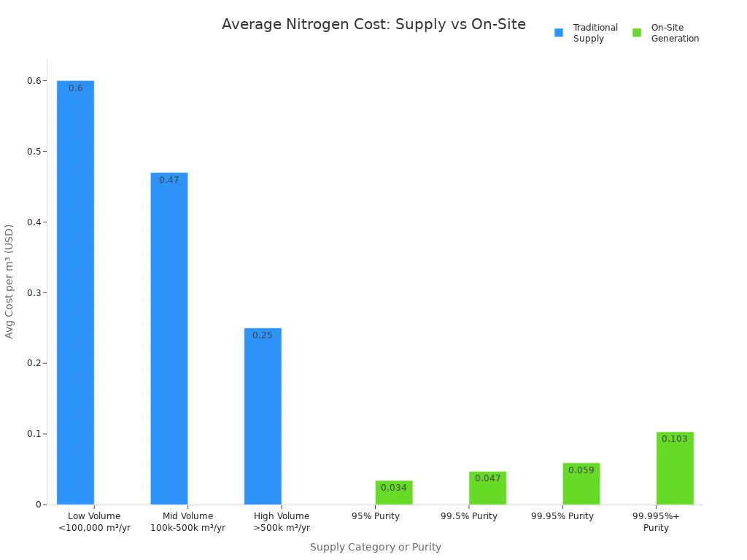Click the Supply Category or Purity axis label

(x=376, y=547)
